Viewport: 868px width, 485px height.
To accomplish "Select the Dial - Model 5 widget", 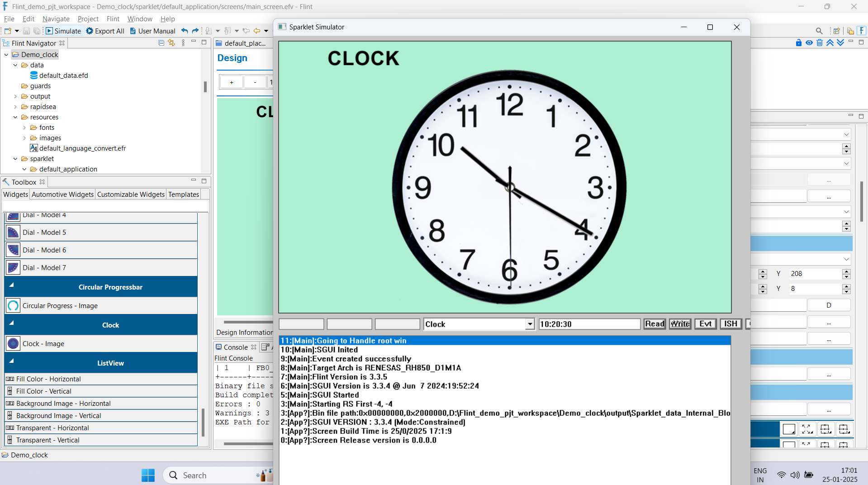I will click(44, 232).
